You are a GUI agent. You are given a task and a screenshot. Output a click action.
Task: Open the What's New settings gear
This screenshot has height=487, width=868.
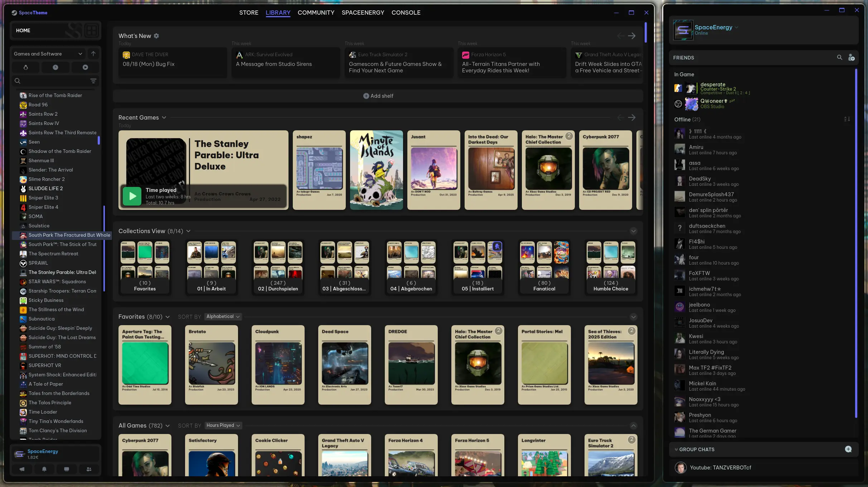156,36
